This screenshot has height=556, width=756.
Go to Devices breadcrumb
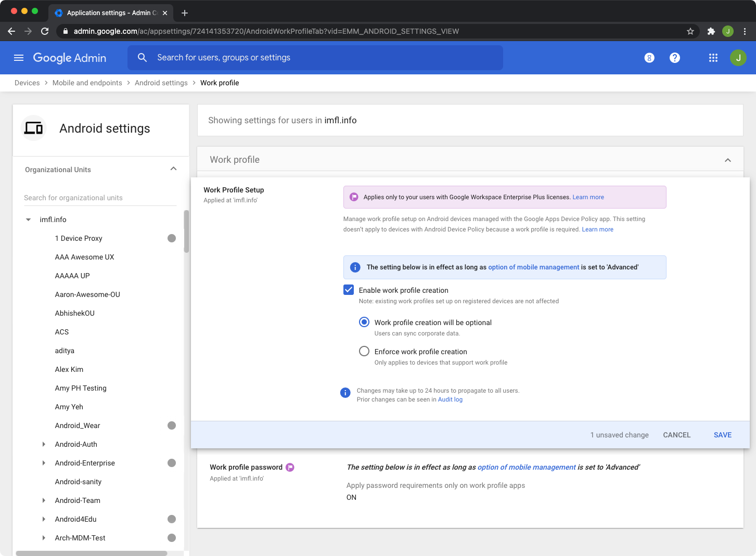pos(27,83)
